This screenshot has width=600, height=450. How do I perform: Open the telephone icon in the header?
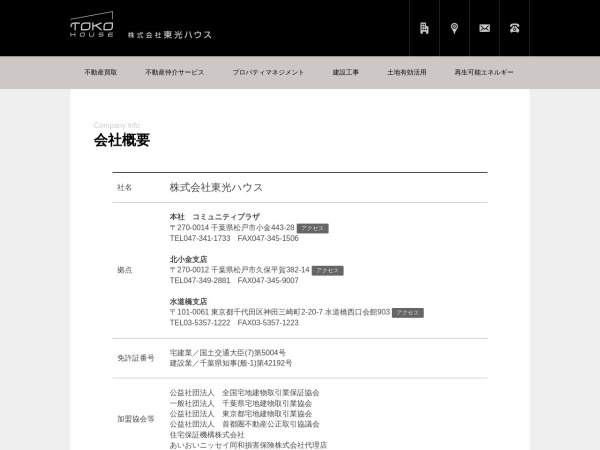click(514, 28)
